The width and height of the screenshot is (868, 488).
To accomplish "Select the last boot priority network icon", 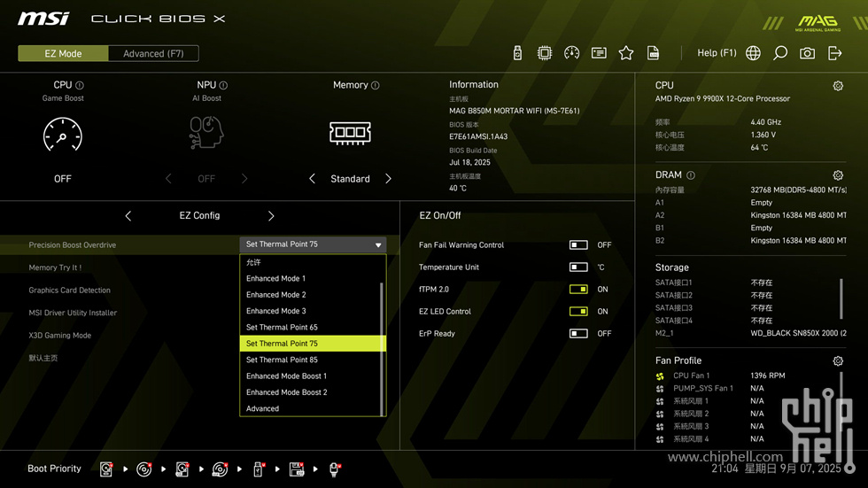I will click(x=335, y=469).
